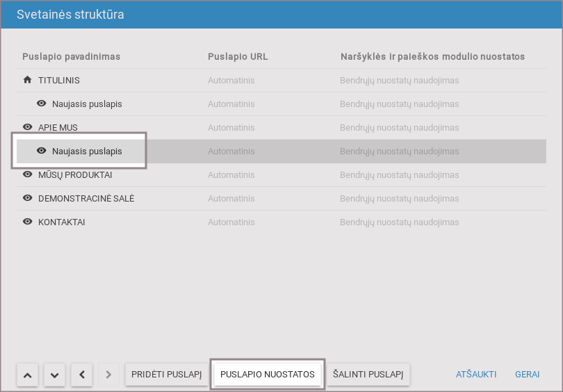Click the right arrow indent button
The width and height of the screenshot is (563, 392).
108,375
